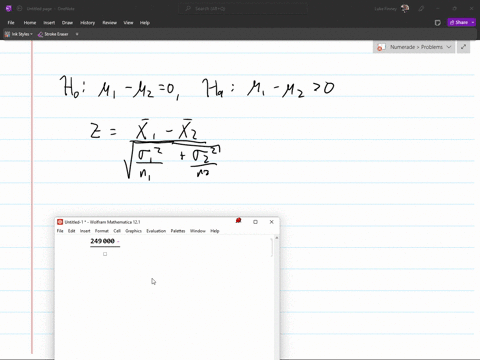Switch to the Draw ribbon tab
480x360 pixels.
67,23
